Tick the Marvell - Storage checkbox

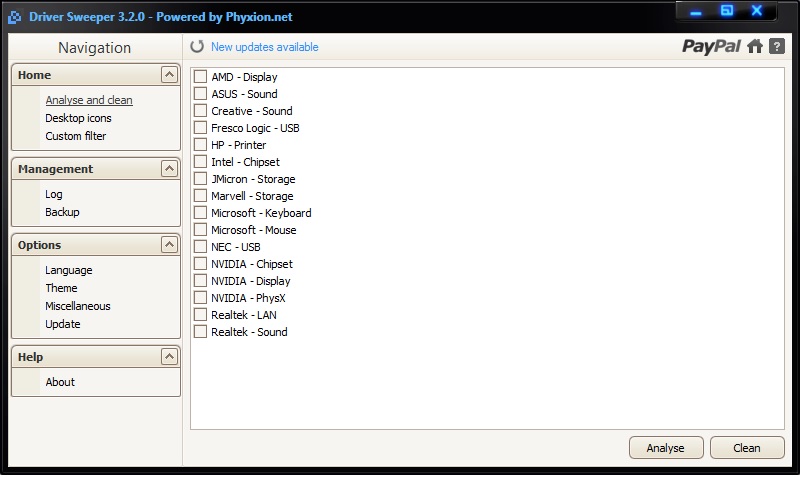click(x=200, y=196)
